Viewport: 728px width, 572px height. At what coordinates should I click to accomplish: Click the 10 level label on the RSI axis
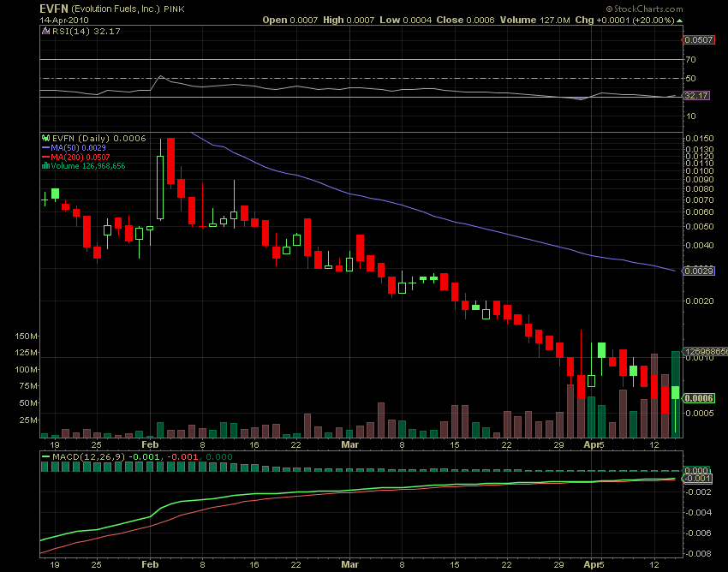pos(691,116)
